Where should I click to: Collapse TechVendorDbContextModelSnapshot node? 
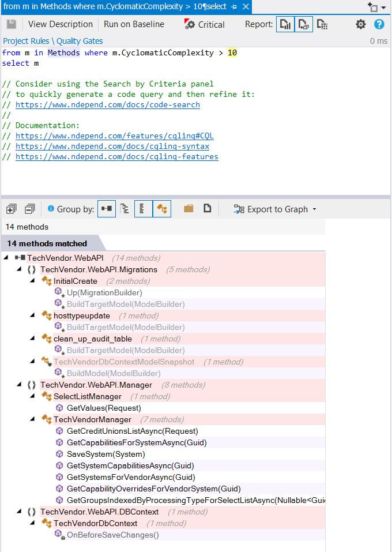(32, 362)
